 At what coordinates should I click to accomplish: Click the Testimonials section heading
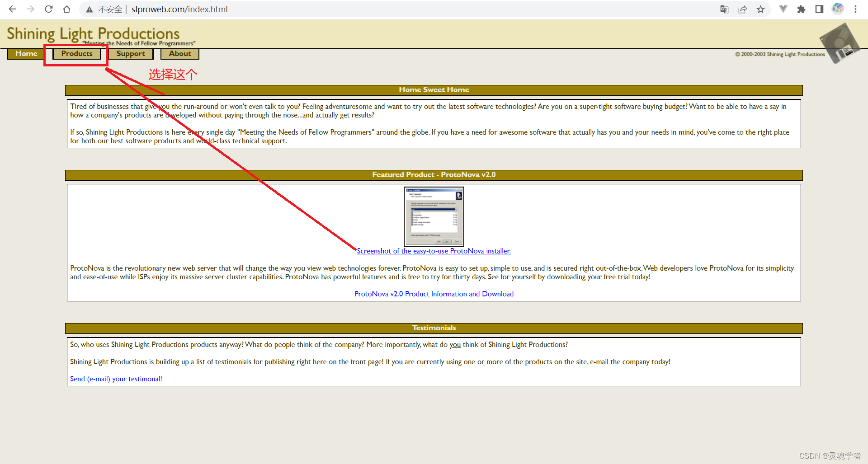(434, 328)
